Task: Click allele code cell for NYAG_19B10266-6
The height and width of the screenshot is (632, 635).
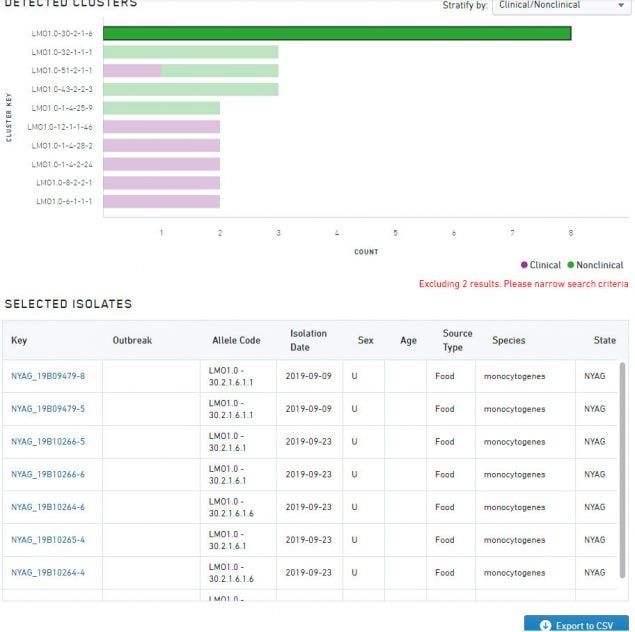Action: tap(238, 475)
